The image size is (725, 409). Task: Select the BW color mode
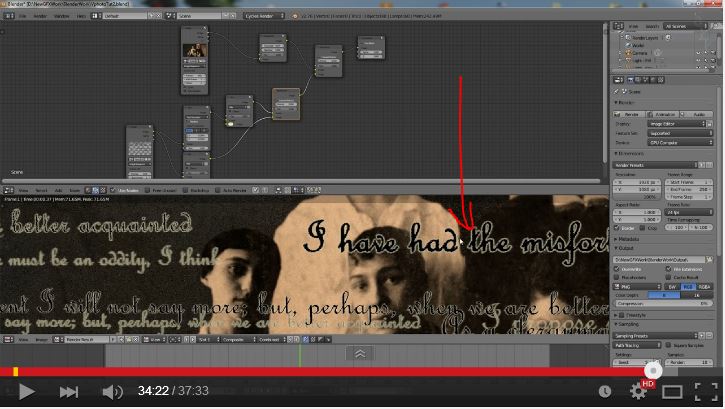coord(672,287)
